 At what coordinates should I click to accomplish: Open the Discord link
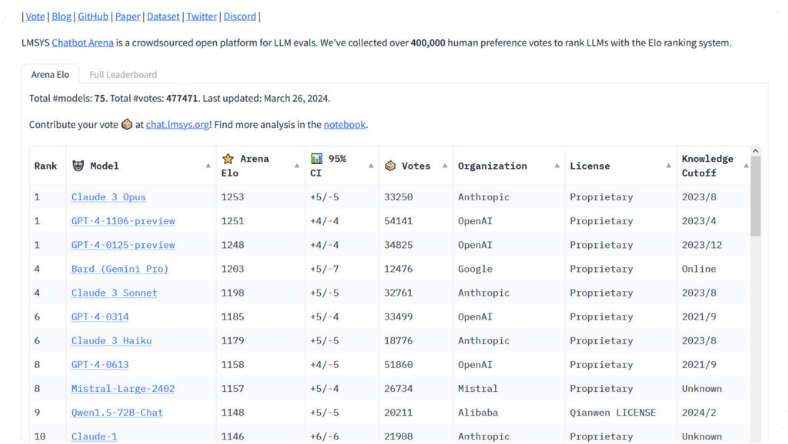(240, 17)
